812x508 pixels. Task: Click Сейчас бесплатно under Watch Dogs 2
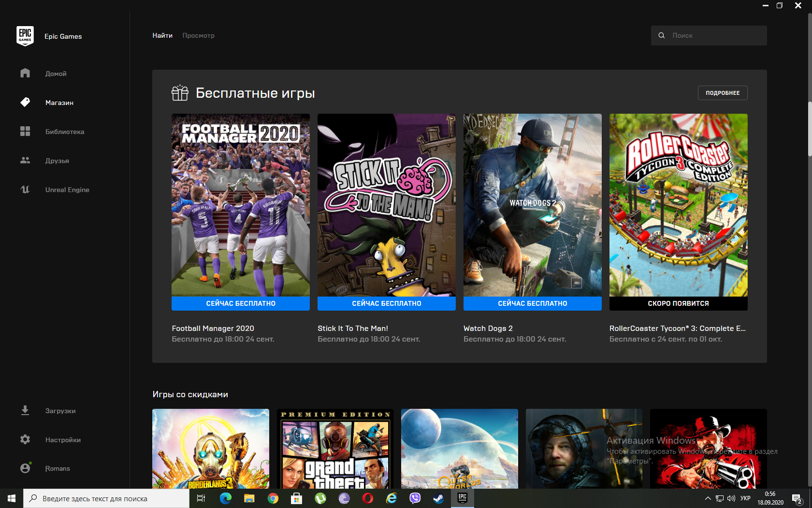[x=533, y=303]
